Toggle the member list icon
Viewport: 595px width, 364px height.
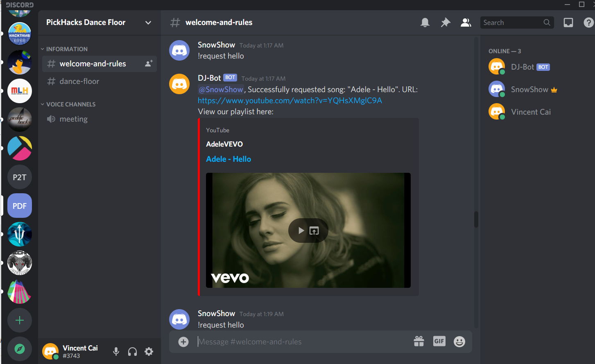coord(466,23)
